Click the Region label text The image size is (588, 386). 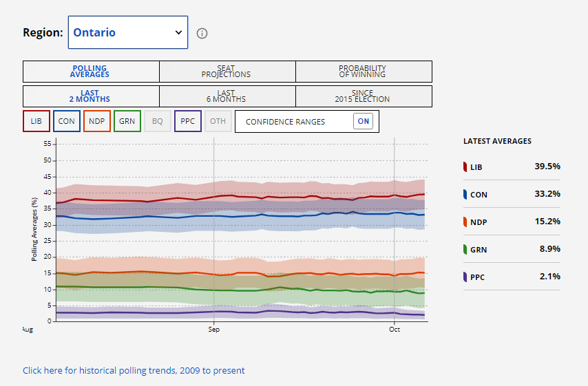click(x=43, y=32)
